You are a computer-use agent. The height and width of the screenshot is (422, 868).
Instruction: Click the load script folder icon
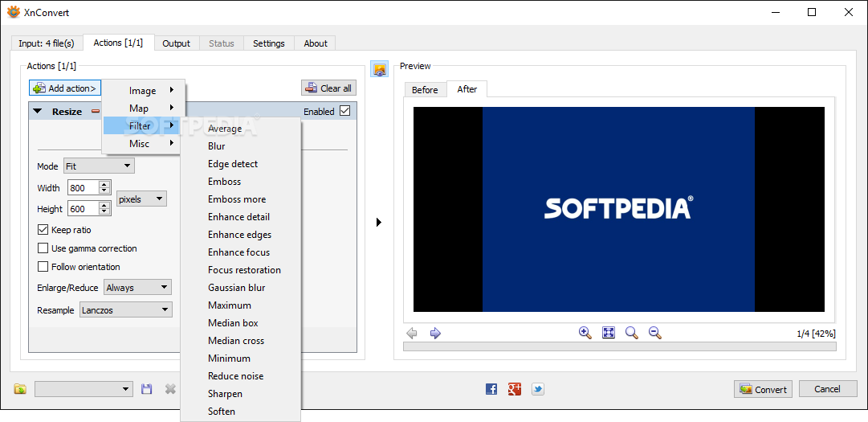[x=20, y=389]
